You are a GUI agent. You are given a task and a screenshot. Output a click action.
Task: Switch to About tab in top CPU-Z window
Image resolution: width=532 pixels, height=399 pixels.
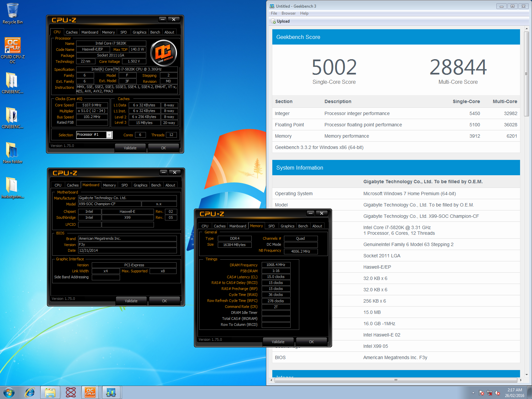pyautogui.click(x=169, y=32)
